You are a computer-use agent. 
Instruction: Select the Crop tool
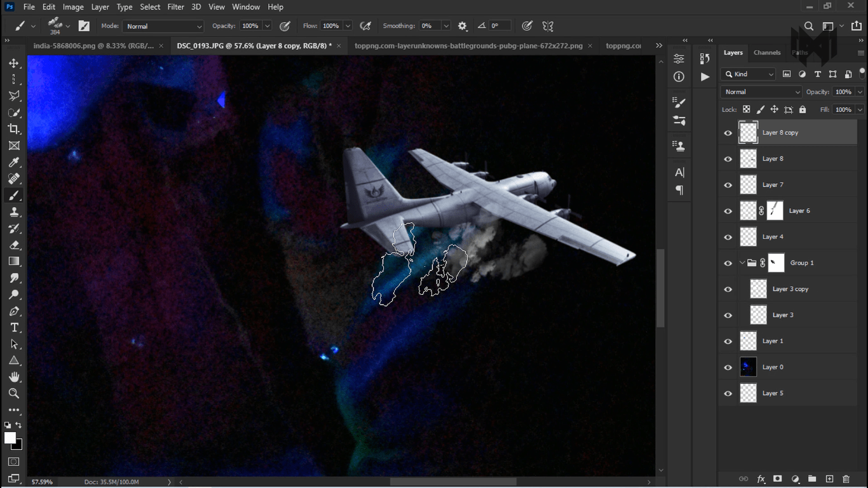[x=14, y=129]
